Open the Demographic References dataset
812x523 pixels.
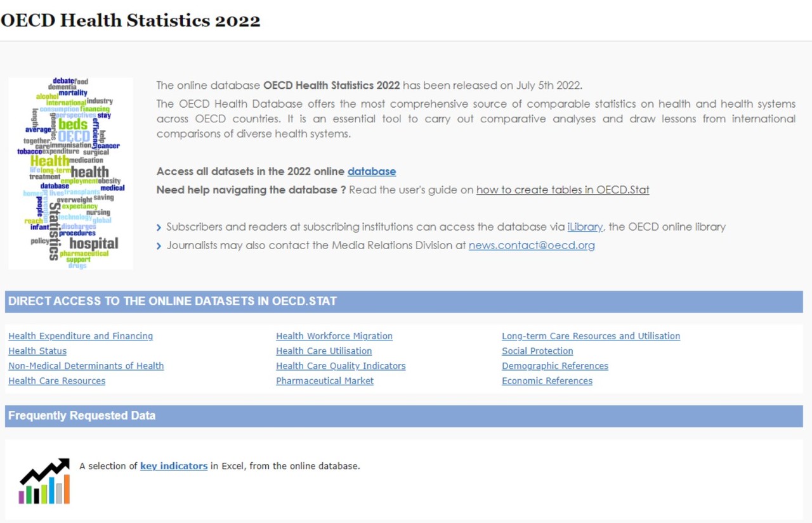(x=554, y=366)
